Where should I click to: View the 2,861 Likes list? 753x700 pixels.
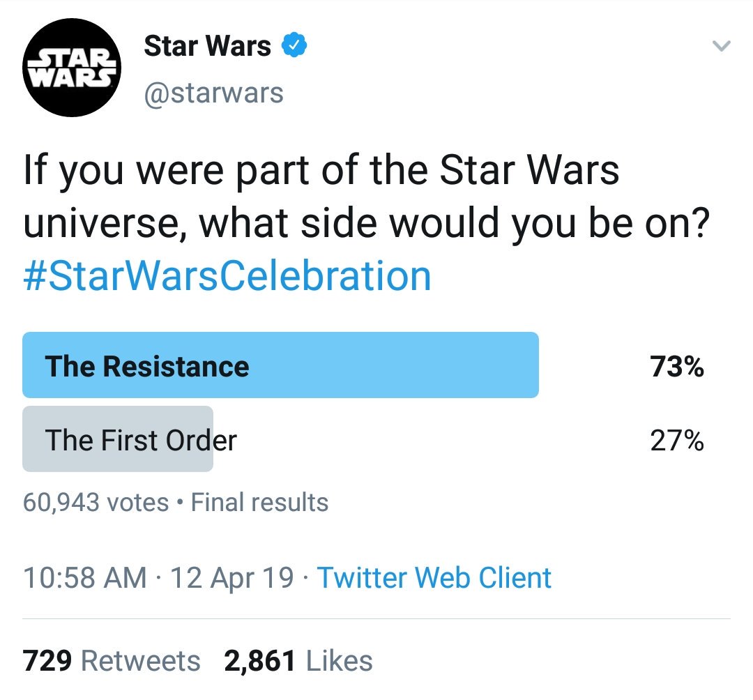pyautogui.click(x=298, y=661)
